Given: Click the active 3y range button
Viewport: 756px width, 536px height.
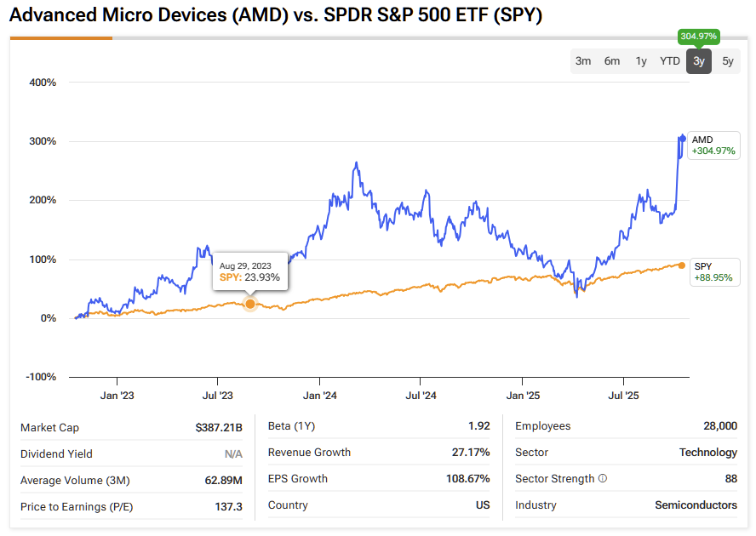Looking at the screenshot, I should coord(699,61).
